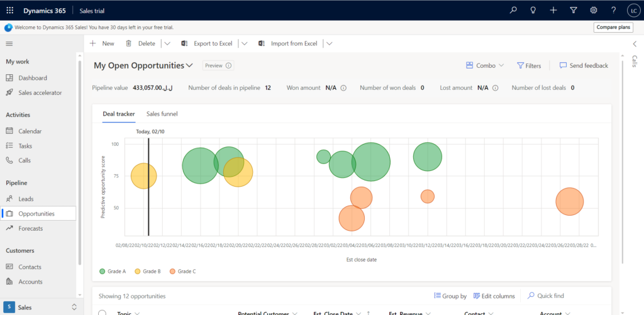Click Edit columns
Screen dimensions: 644x315
click(x=494, y=296)
